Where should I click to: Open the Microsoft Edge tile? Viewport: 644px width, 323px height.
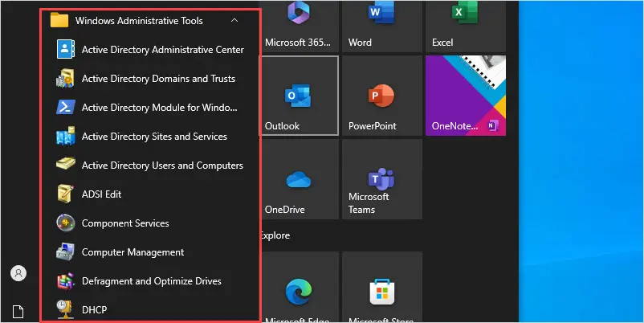(299, 287)
